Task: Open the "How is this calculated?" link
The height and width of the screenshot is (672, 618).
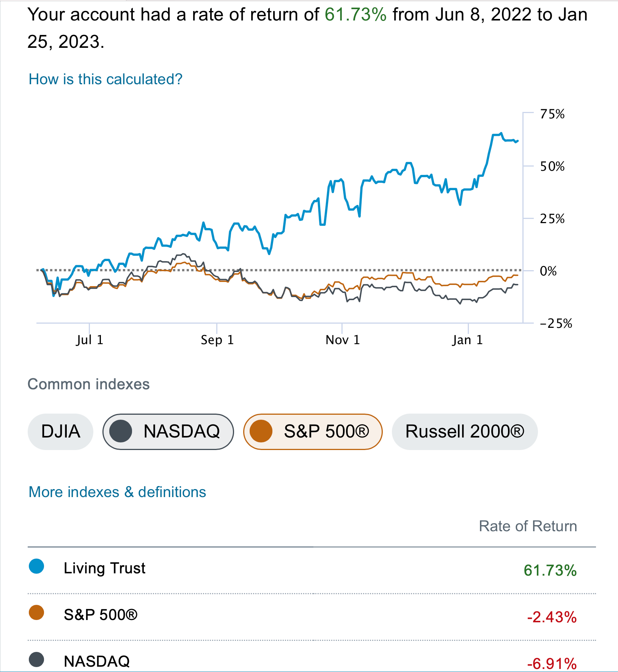Action: point(105,79)
